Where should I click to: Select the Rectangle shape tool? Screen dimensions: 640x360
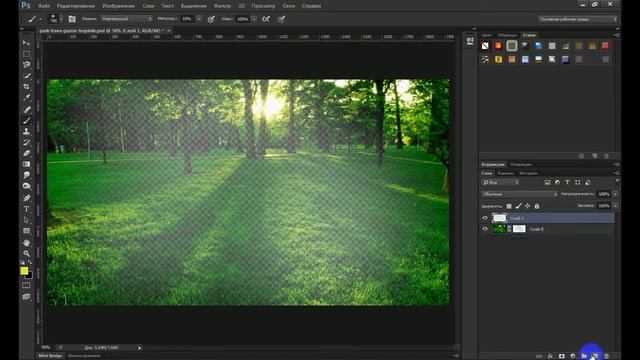27,231
